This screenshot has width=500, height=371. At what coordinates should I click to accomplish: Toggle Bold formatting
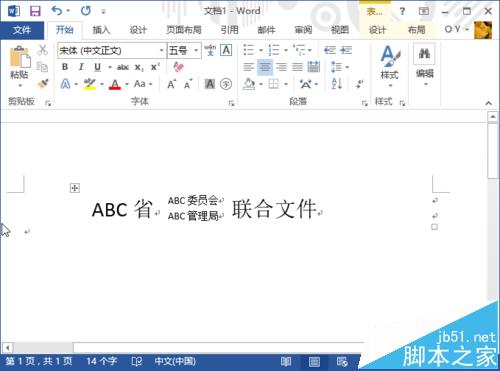pos(65,67)
